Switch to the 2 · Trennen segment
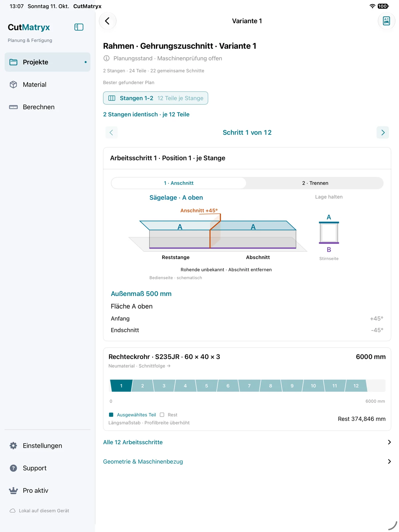The height and width of the screenshot is (532, 399). point(315,183)
